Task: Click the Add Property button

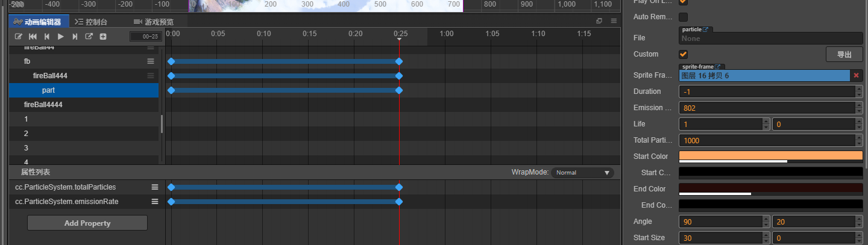Action: 87,223
